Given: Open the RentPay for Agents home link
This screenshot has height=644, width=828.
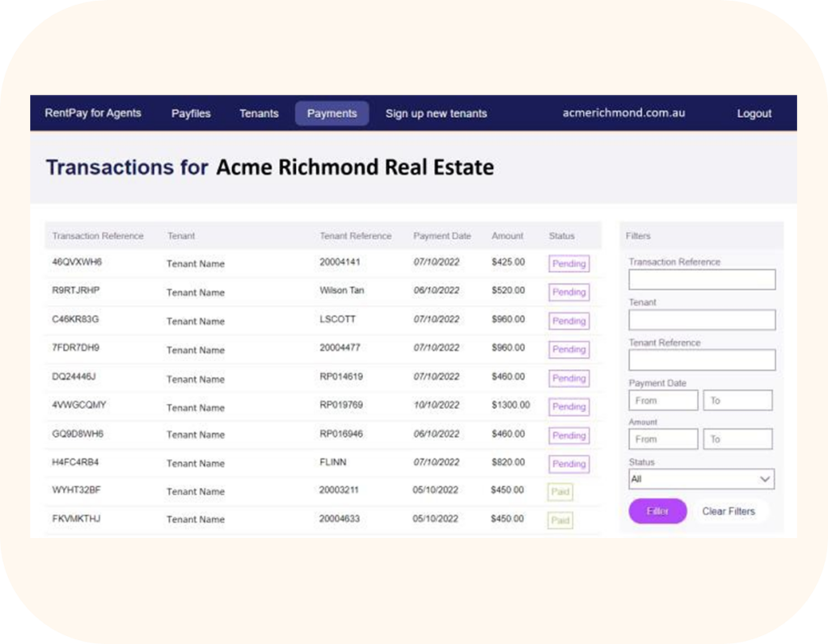Looking at the screenshot, I should tap(93, 113).
